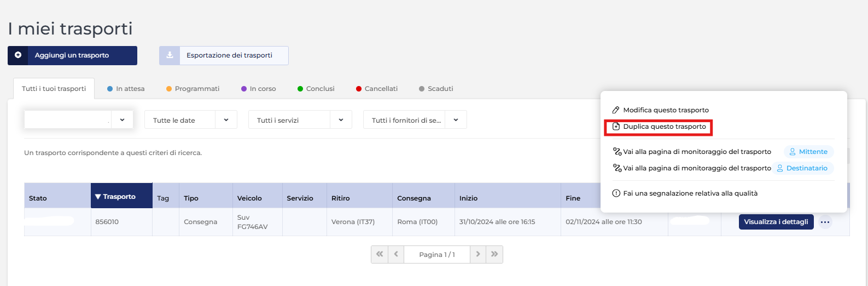Expand the Tutte le date dropdown
868x286 pixels.
coord(191,120)
